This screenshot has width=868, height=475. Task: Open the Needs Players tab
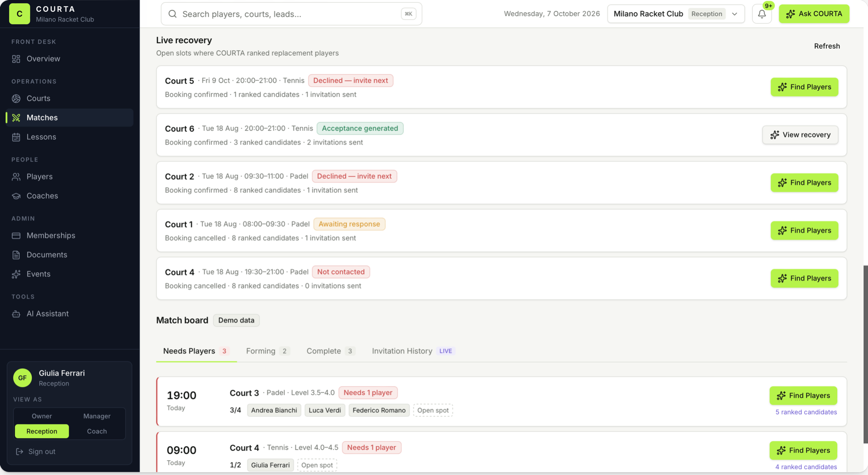196,351
